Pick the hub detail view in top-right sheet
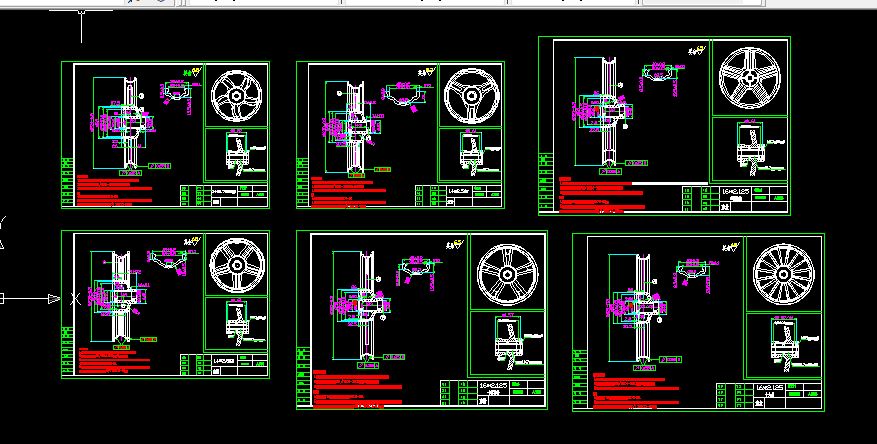 tap(761, 148)
